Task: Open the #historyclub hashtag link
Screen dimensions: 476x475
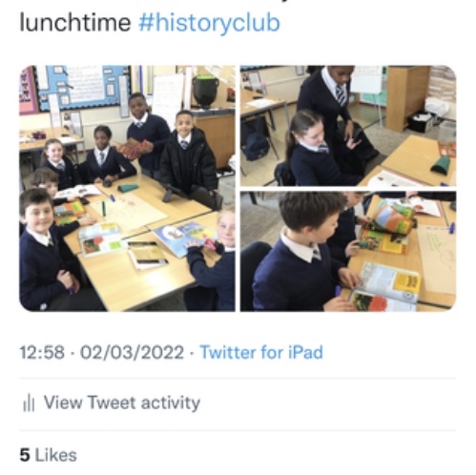Action: click(209, 23)
